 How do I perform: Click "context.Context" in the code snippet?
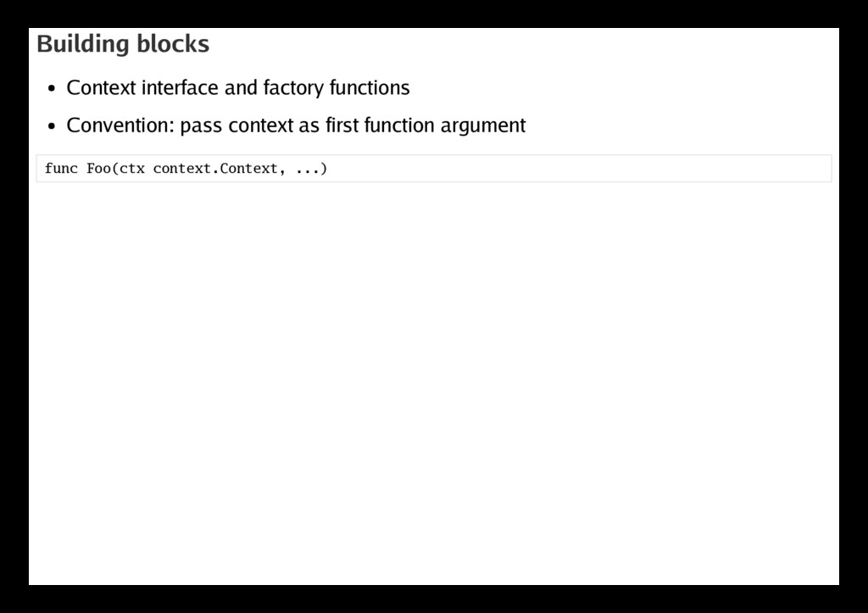215,169
